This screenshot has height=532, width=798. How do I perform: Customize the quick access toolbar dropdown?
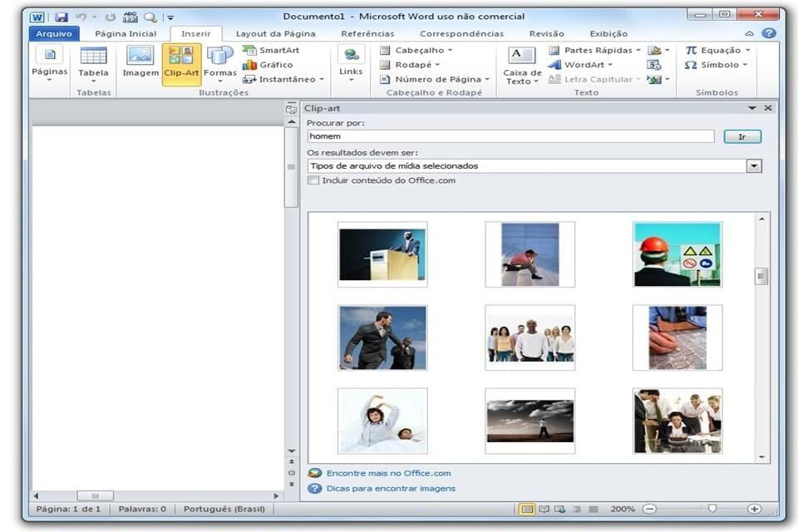click(x=170, y=17)
